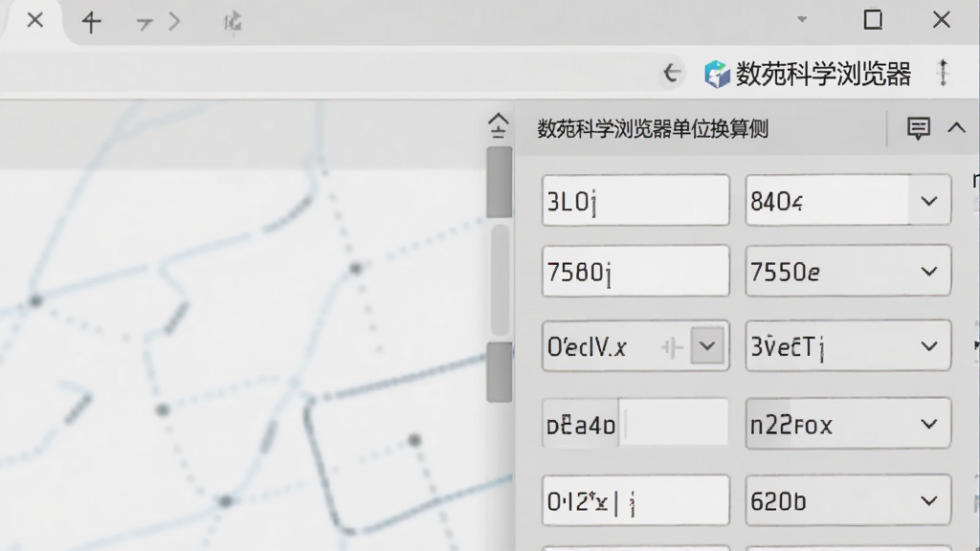Screen dimensions: 980x551
Task: Click the 数苑科学浏览器 cube logo icon
Action: [717, 75]
